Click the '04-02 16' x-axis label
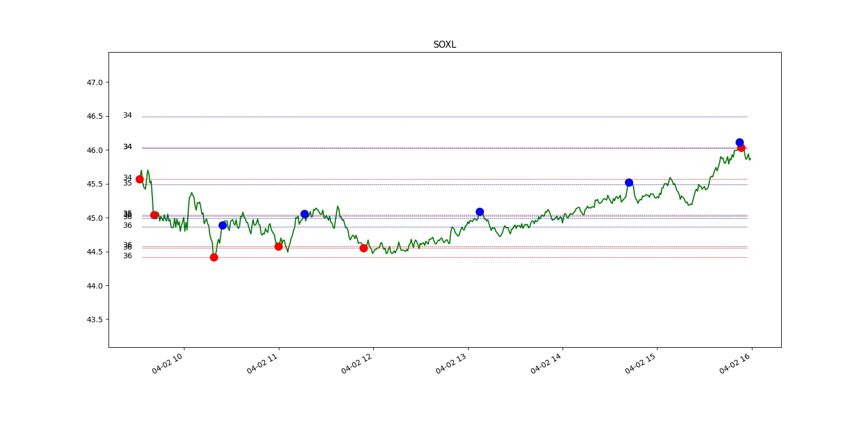The height and width of the screenshot is (434, 868). [x=735, y=363]
